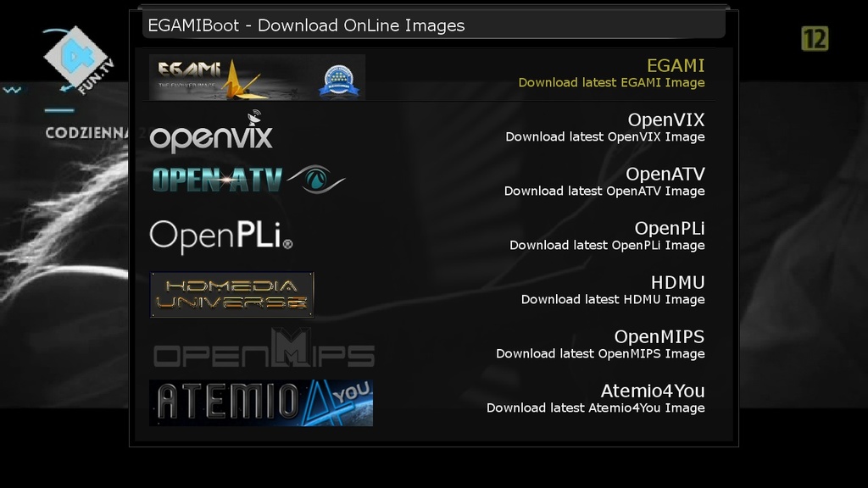
Task: Click 'Download latest OpenPLi Image' text
Action: (607, 246)
